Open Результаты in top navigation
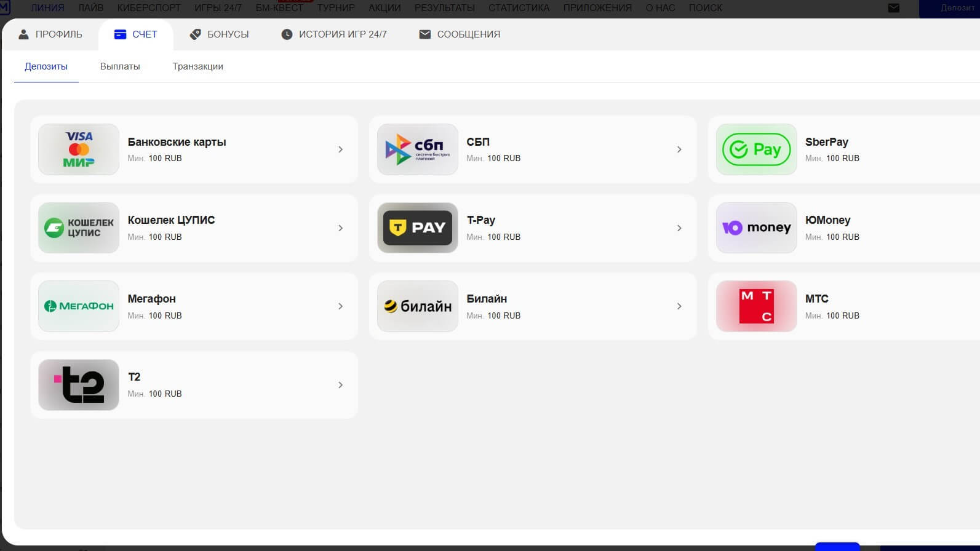The height and width of the screenshot is (551, 980). [445, 8]
